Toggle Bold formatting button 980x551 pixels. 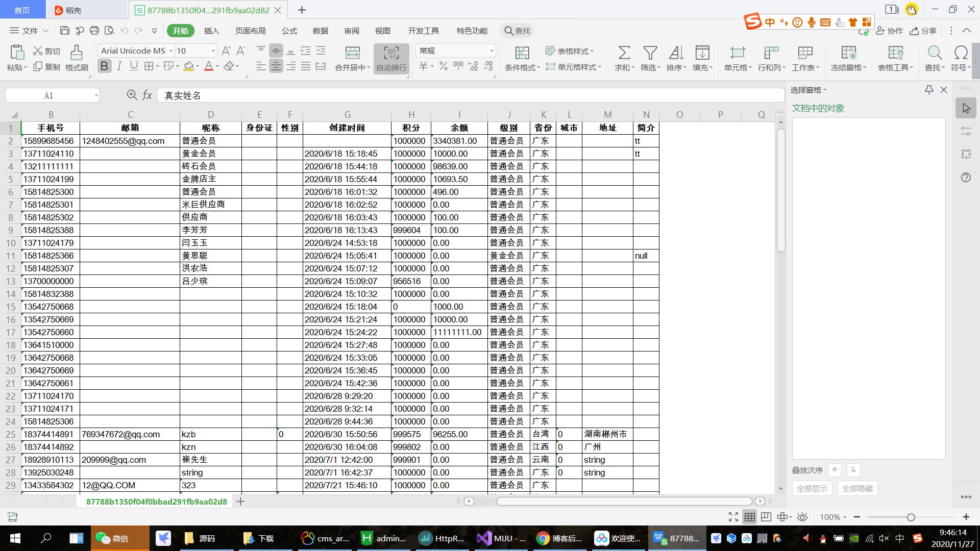pyautogui.click(x=104, y=66)
